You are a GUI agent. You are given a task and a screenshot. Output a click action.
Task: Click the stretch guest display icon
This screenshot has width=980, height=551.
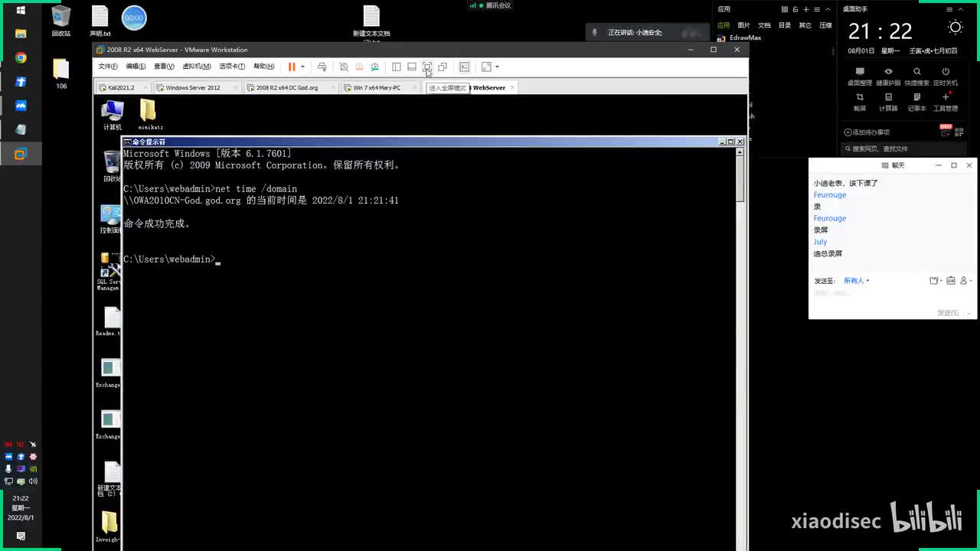coord(485,67)
